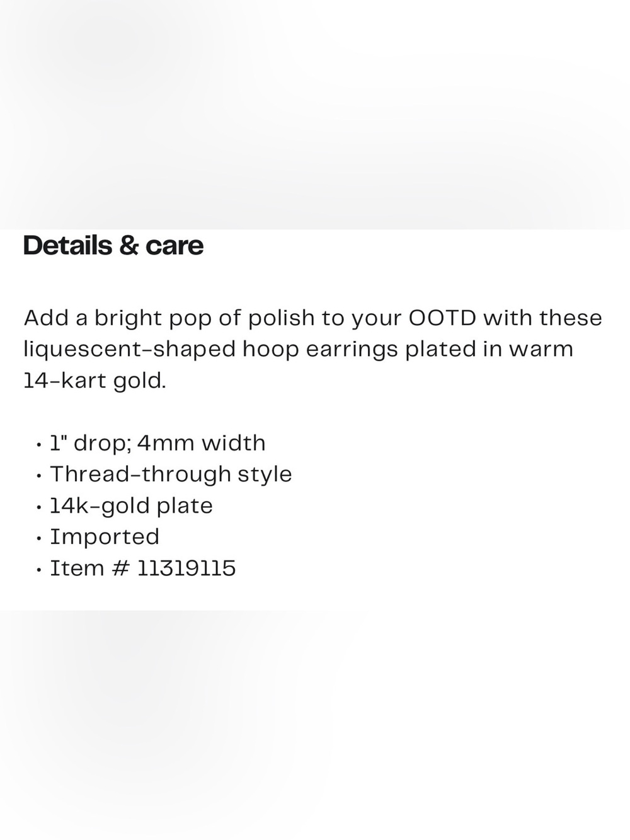
Task: Click the "Details & care" heading
Action: point(113,246)
